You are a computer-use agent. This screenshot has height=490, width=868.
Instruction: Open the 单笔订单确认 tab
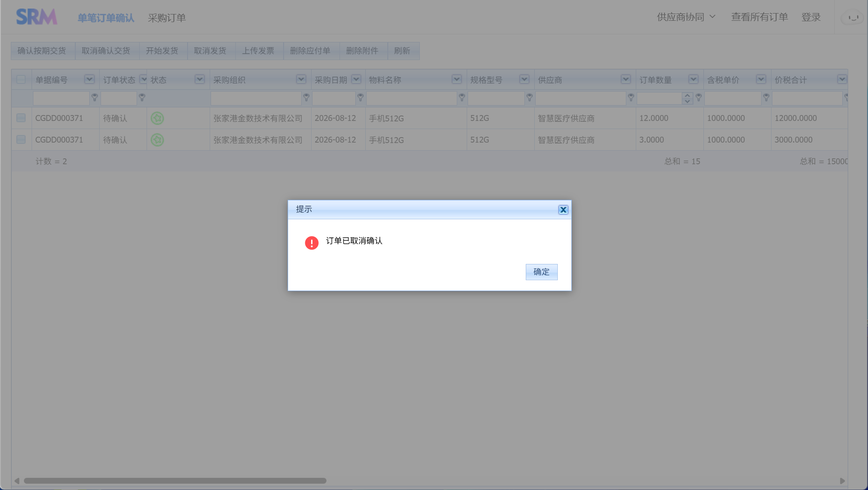click(x=106, y=18)
